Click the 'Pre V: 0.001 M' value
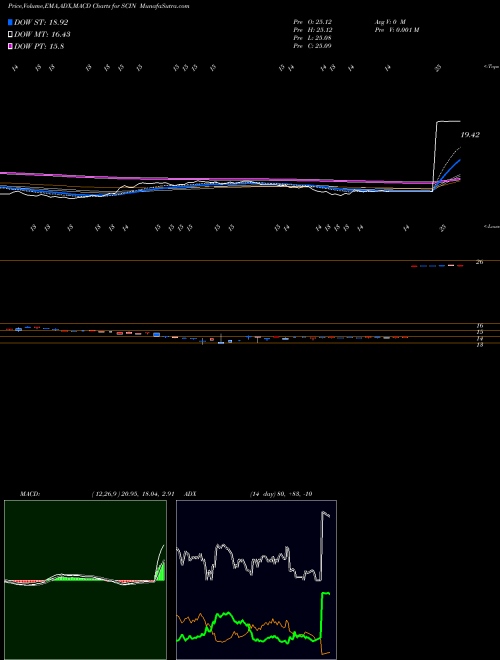The image size is (500, 660). click(396, 29)
